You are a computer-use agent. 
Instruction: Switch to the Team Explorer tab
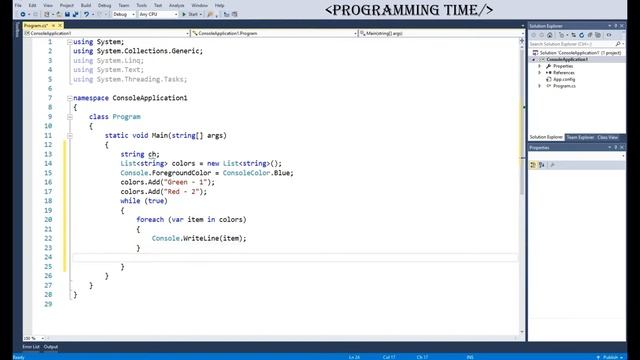[580, 138]
